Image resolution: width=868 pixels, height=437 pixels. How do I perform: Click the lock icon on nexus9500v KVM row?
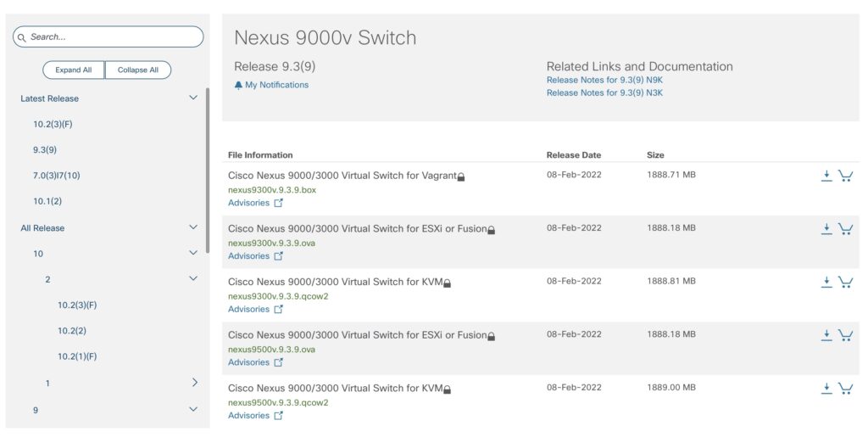point(448,389)
